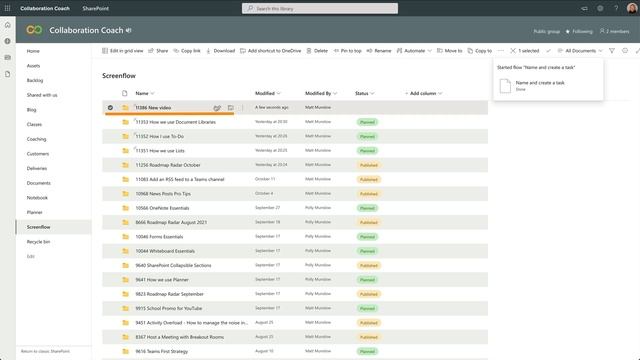Open the Name column sort dropdown

pos(145,93)
